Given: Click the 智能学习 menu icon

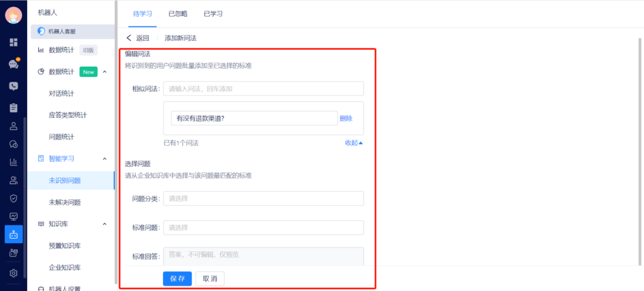Looking at the screenshot, I should pos(41,159).
